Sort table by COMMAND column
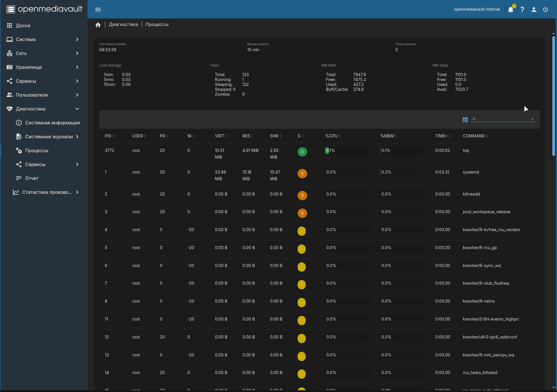 click(475, 136)
